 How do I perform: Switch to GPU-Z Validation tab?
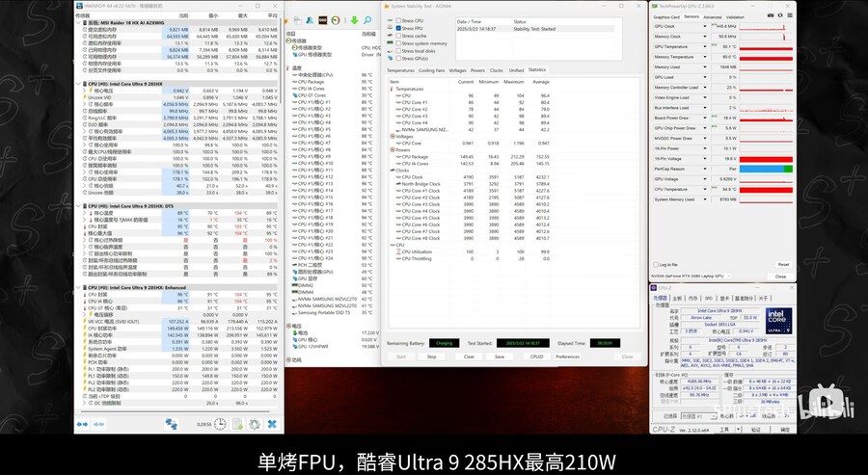[735, 17]
